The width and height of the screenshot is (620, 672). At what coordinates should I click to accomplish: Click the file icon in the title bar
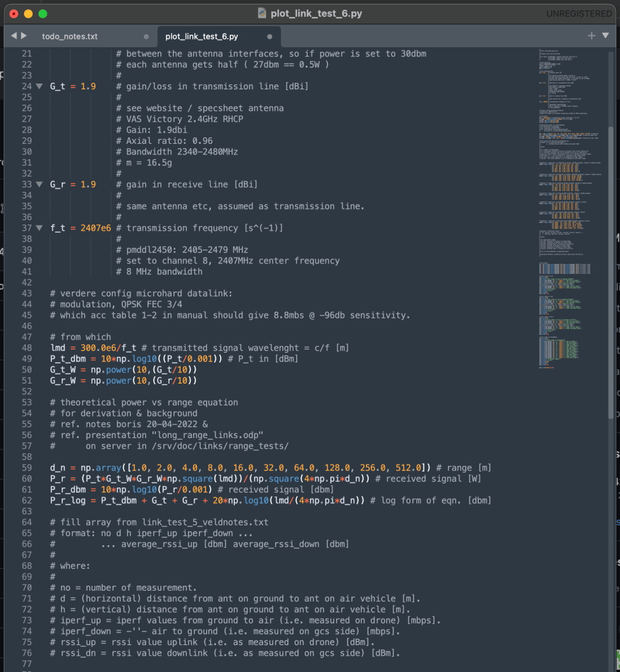262,13
